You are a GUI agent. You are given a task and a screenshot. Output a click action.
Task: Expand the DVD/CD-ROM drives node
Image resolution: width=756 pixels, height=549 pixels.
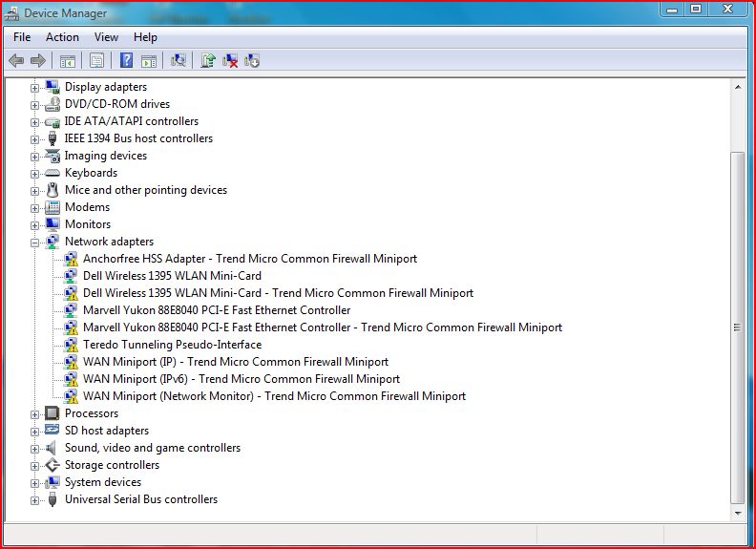click(x=34, y=105)
